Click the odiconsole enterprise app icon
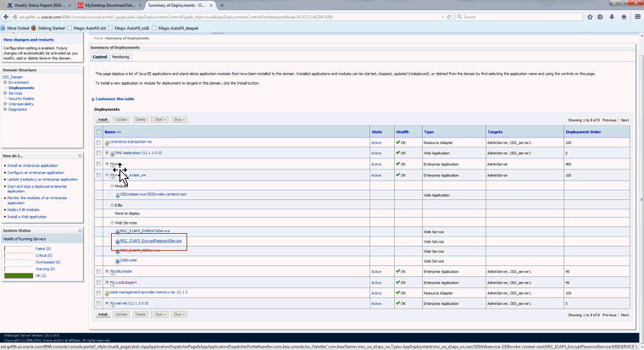This screenshot has width=644, height=350. [x=112, y=272]
